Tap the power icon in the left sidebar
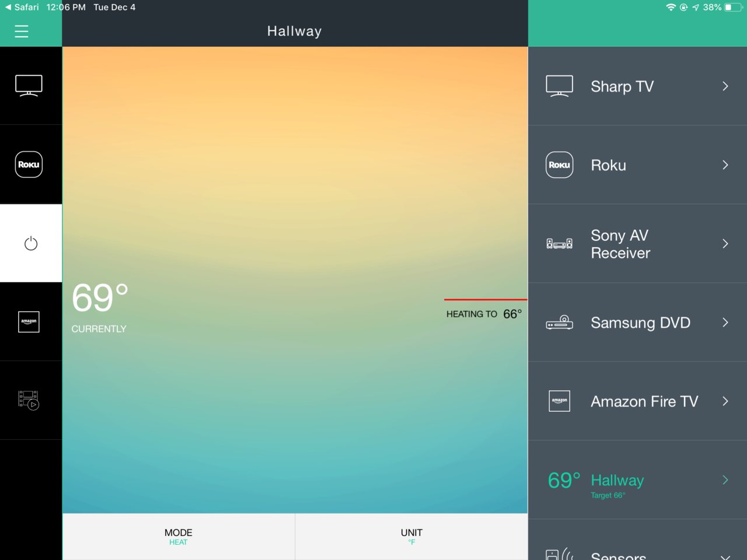 pyautogui.click(x=31, y=243)
